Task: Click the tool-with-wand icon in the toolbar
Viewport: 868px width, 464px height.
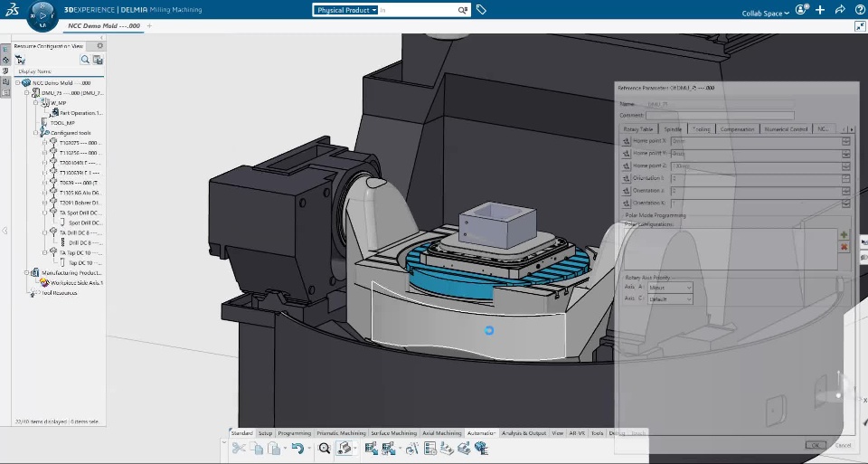Action: tap(412, 448)
